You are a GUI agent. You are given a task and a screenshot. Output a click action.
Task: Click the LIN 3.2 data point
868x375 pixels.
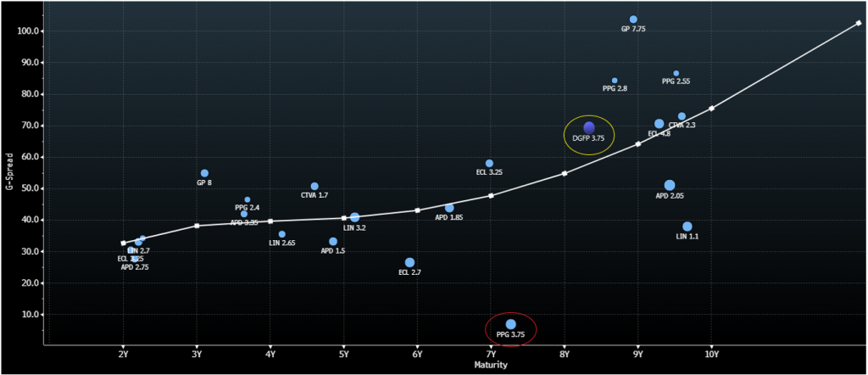coord(354,218)
